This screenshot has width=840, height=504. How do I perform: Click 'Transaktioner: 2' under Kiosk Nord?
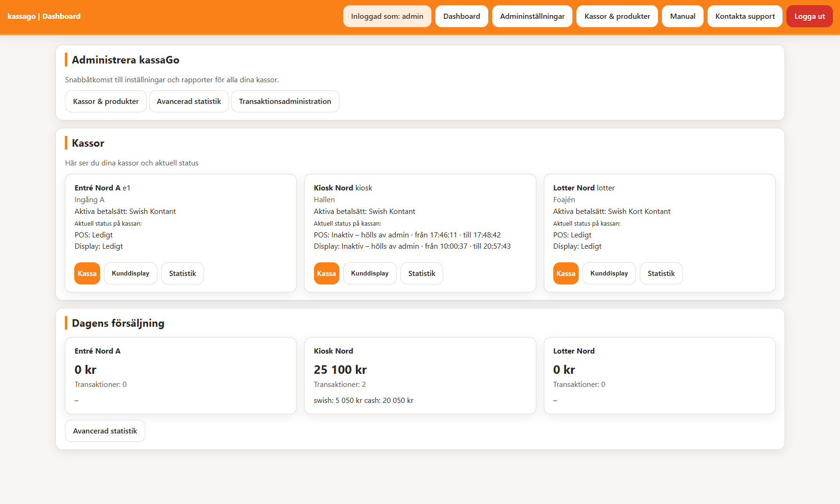tap(340, 385)
